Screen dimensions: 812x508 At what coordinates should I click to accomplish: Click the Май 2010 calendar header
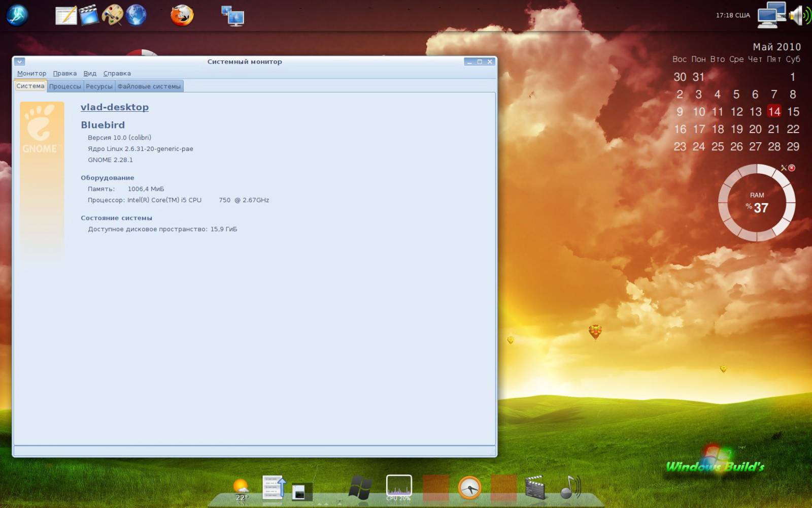[776, 47]
